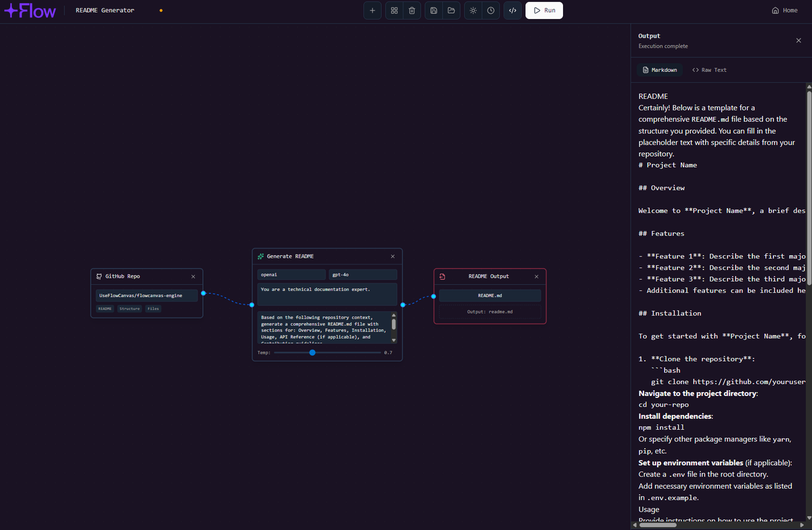
Task: Open a workflow via the folder icon
Action: click(451, 10)
